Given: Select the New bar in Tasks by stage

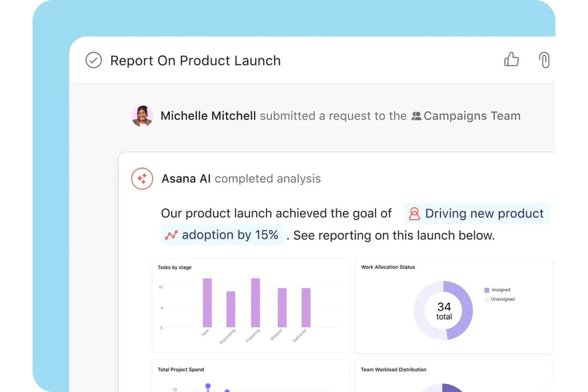Looking at the screenshot, I should tap(207, 303).
